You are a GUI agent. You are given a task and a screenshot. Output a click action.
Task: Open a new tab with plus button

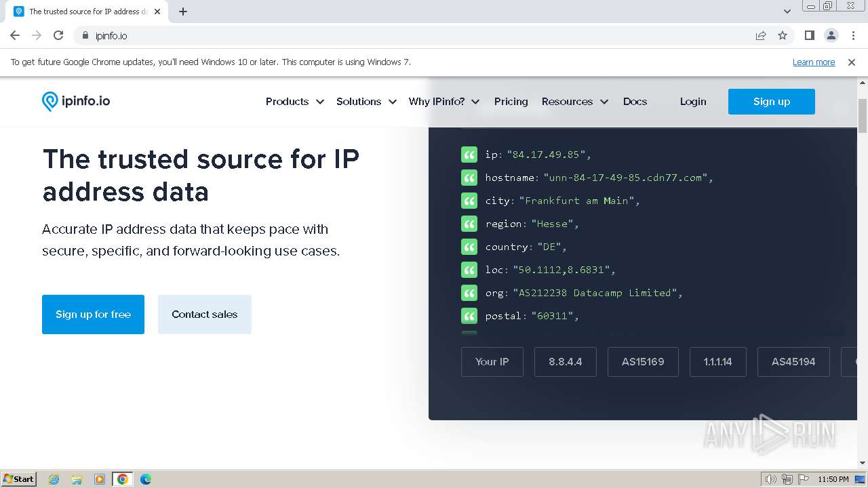(x=183, y=12)
